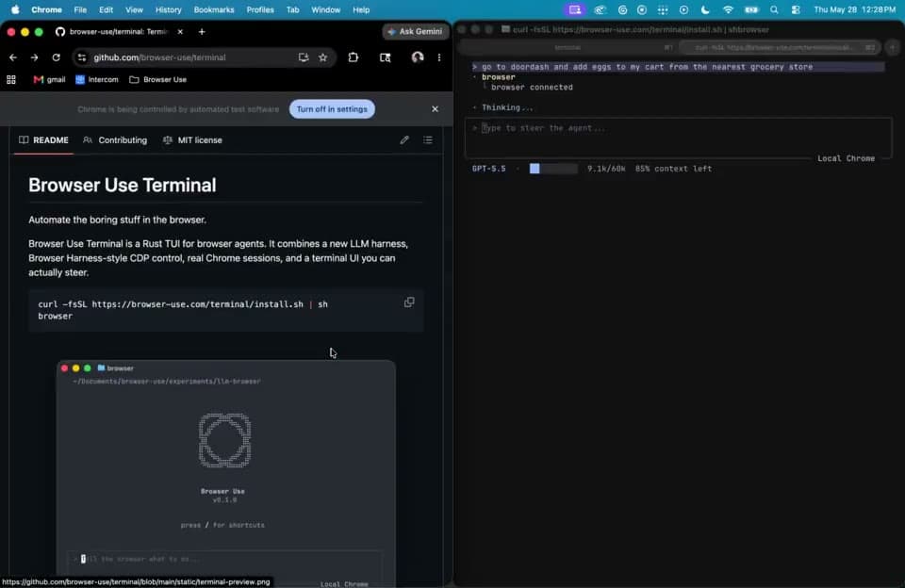
Task: Click Turn off in settings button
Action: coord(332,109)
